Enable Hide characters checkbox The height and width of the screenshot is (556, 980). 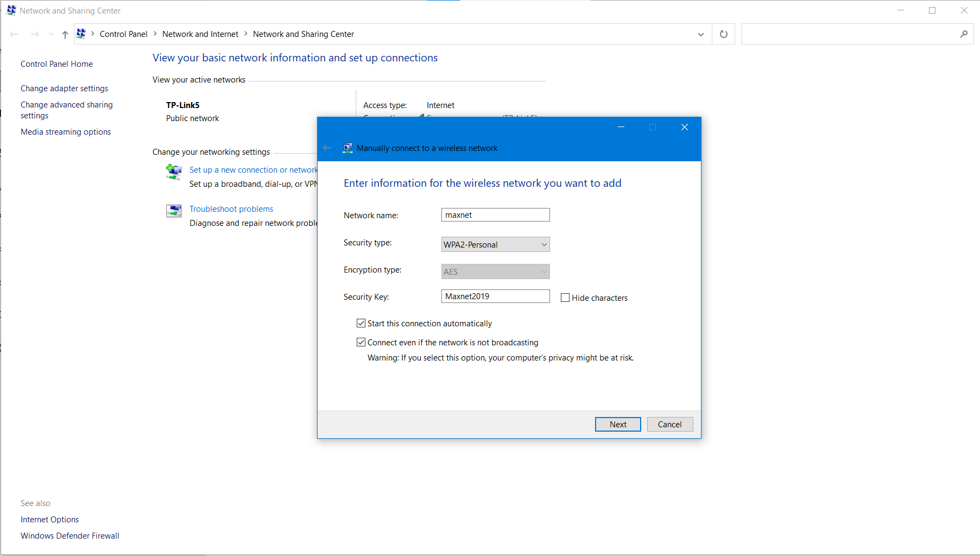565,298
